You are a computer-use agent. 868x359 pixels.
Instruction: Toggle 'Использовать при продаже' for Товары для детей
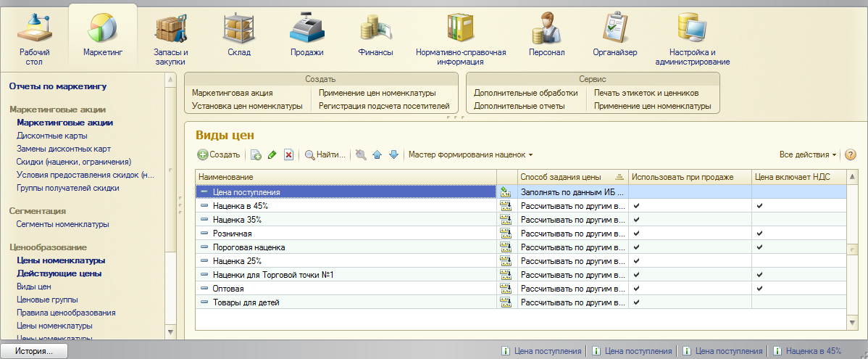(x=636, y=302)
